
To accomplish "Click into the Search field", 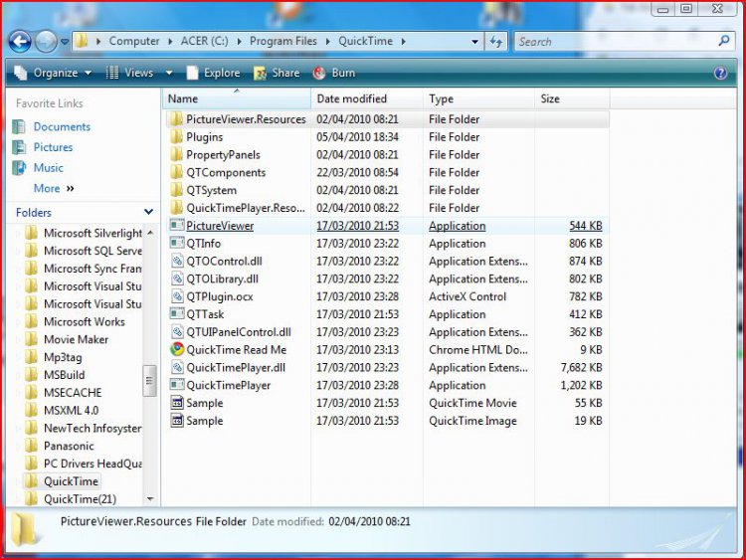I will (x=616, y=42).
